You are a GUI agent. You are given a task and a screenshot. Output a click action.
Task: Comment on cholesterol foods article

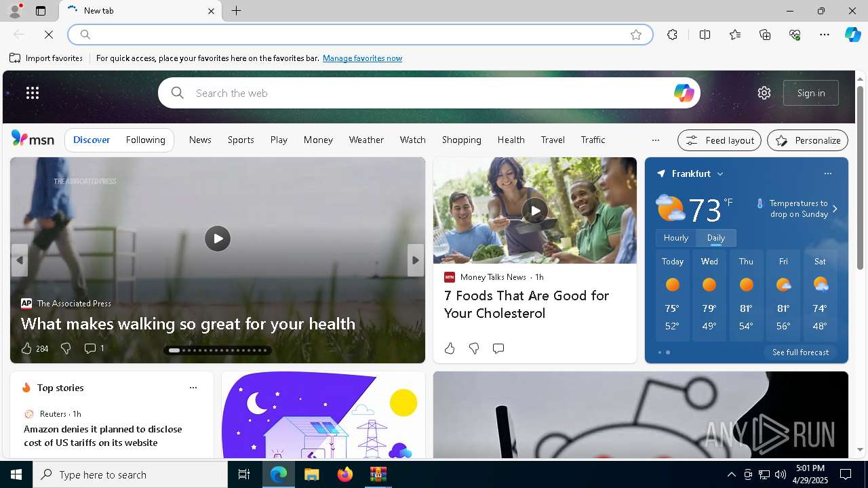pos(498,348)
